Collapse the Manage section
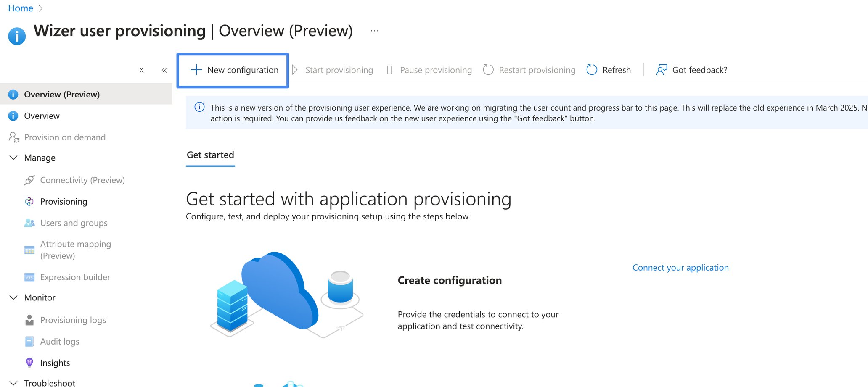This screenshot has height=387, width=868. click(13, 158)
